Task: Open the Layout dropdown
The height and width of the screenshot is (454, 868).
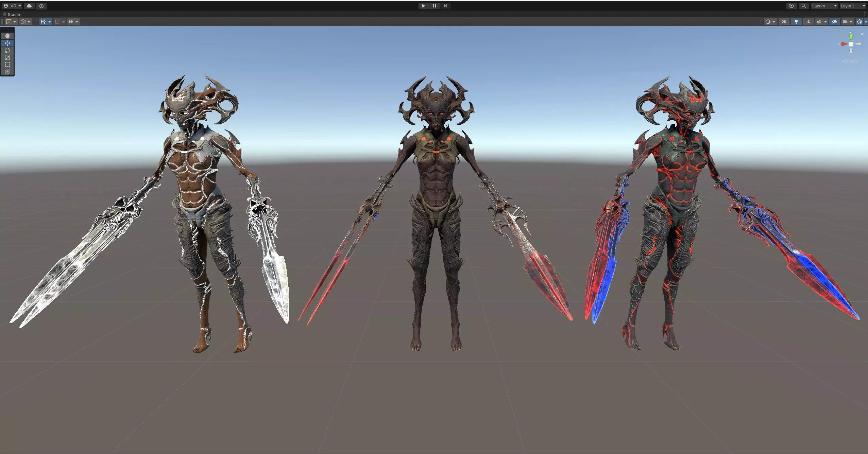Action: point(853,6)
